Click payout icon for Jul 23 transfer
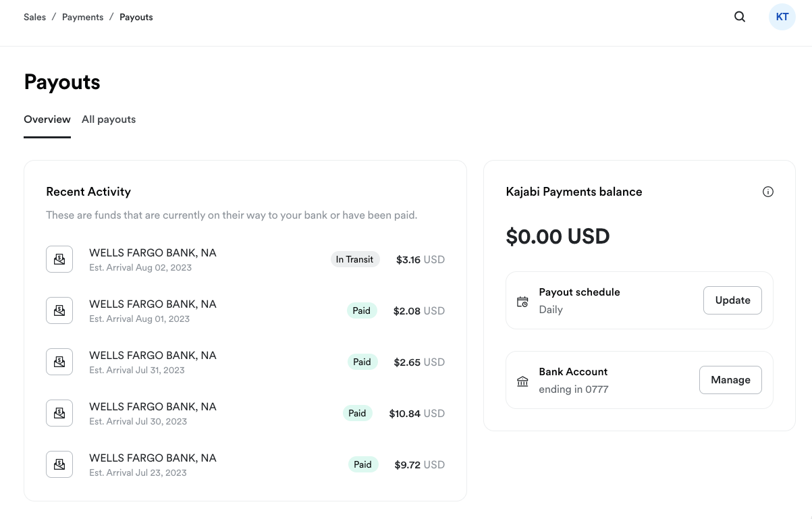This screenshot has height=519, width=812. [x=59, y=464]
